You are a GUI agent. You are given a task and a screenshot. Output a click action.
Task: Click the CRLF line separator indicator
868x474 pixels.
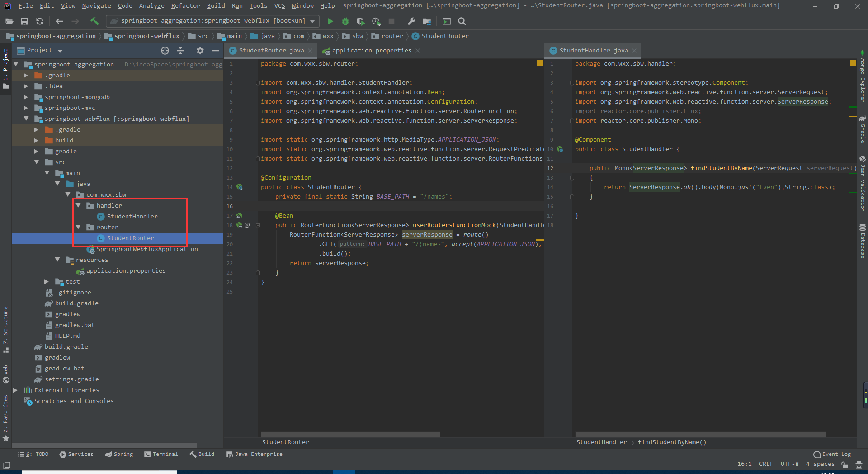(766, 464)
